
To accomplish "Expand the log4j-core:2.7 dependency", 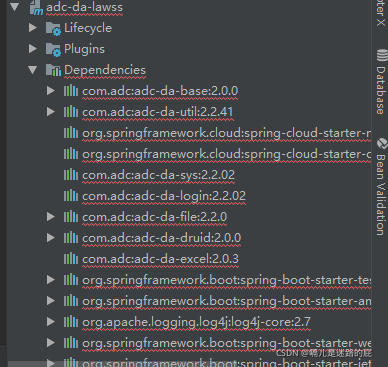I will tap(51, 322).
